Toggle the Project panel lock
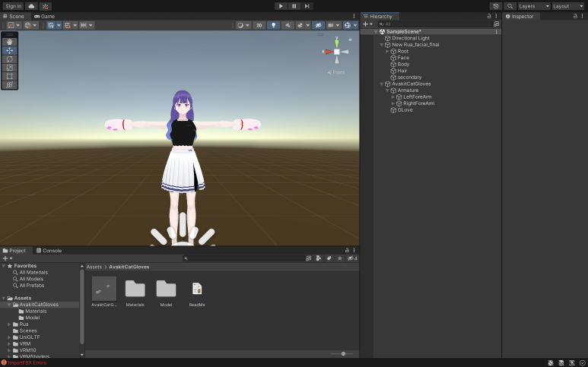This screenshot has height=367, width=588. point(347,250)
